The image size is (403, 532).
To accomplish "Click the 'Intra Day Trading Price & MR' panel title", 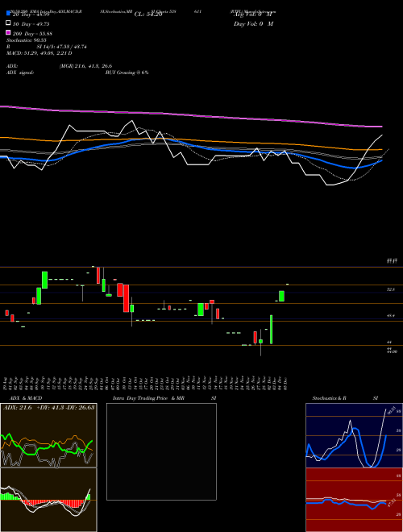I will click(148, 398).
